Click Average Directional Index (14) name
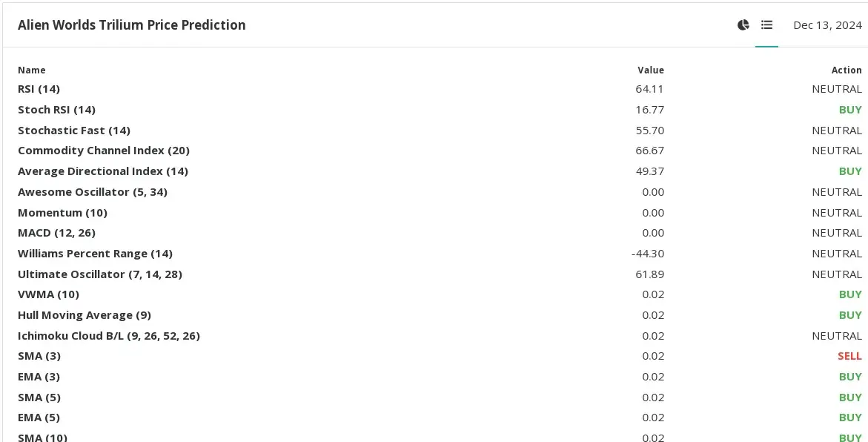 pyautogui.click(x=103, y=171)
